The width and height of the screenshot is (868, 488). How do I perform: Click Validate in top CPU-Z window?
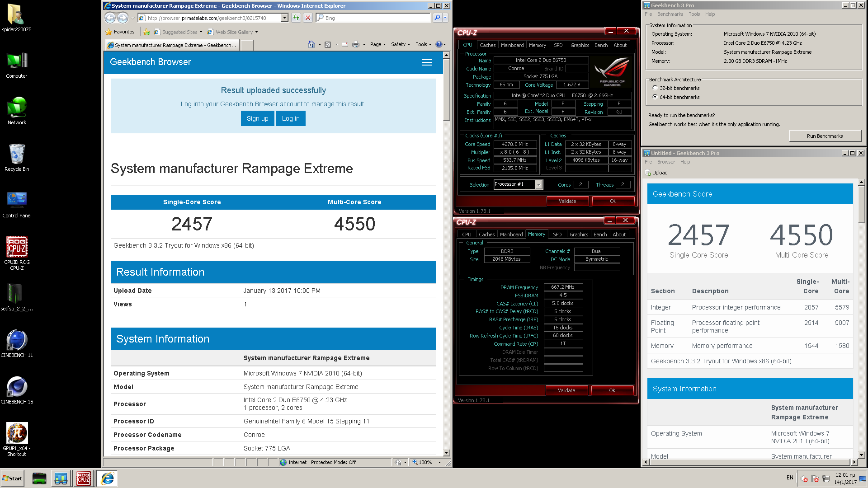coord(567,201)
